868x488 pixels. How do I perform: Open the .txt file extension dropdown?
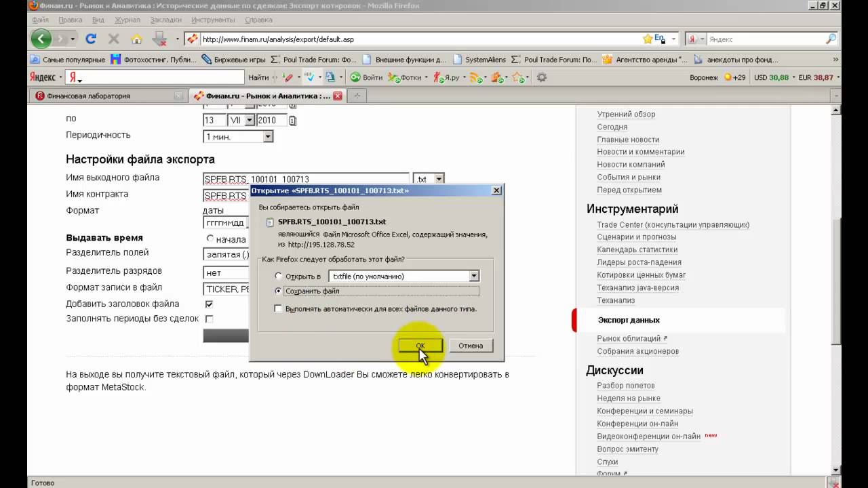(429, 179)
